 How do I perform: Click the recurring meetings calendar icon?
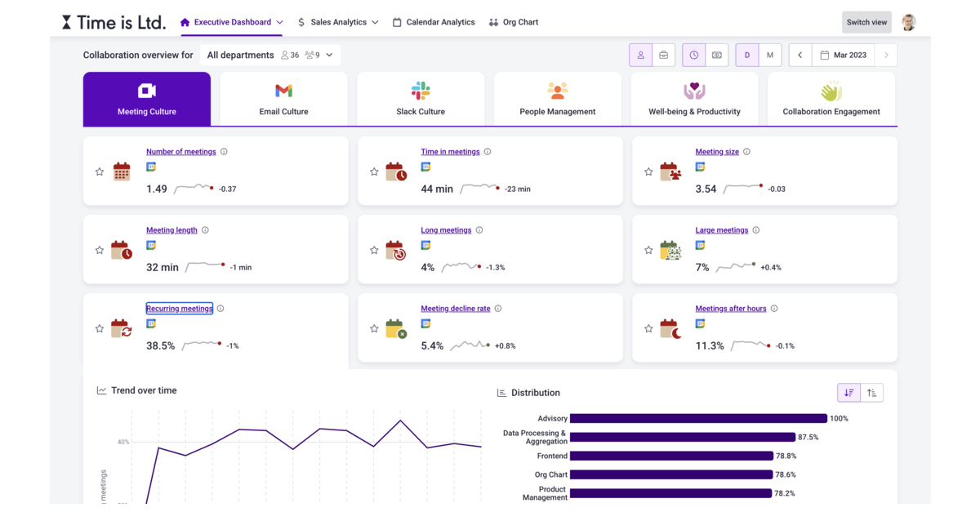[x=122, y=328]
